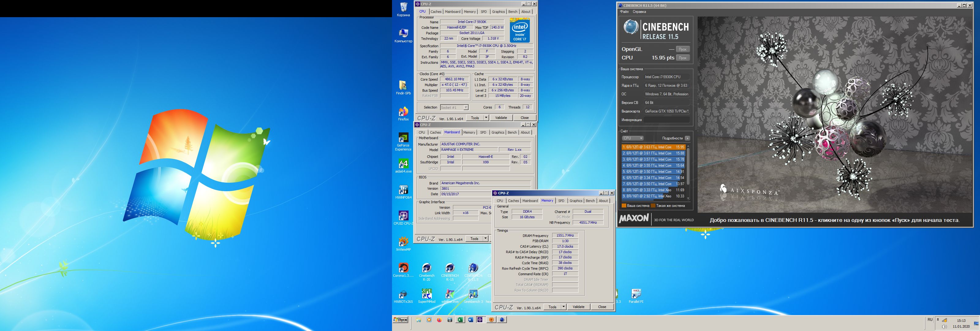Screen dimensions: 980x331
Task: Open the Caches tab in top CPU-Z window
Action: pos(435,12)
